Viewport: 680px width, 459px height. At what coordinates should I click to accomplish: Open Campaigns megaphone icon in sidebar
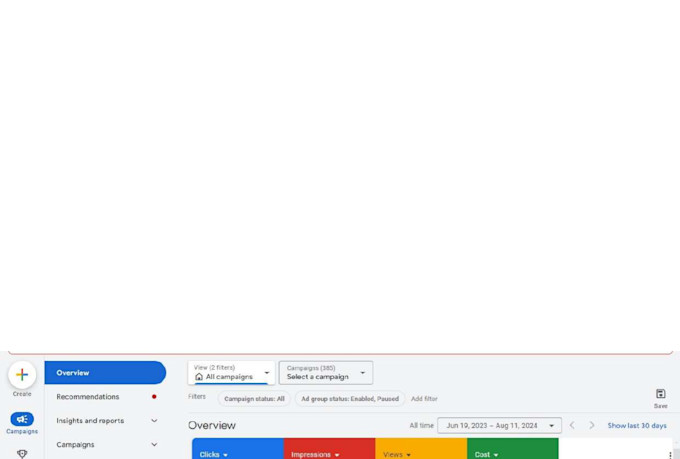(x=22, y=419)
